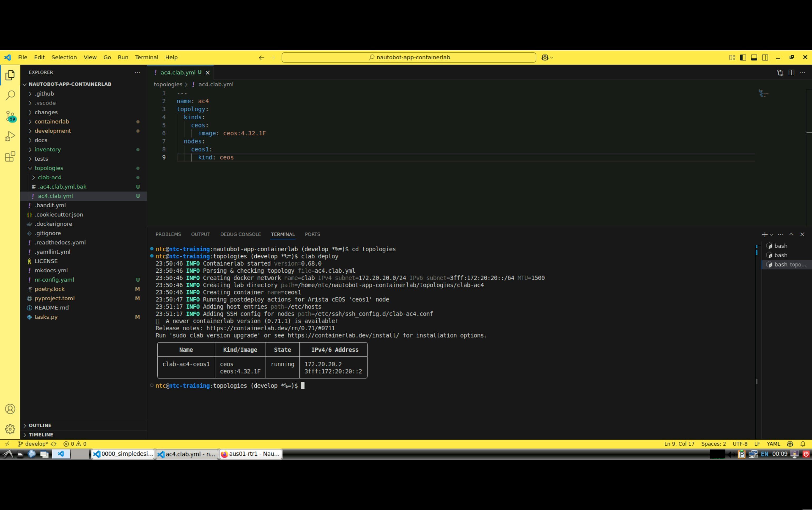Click YAML language mode in status bar

(x=773, y=444)
